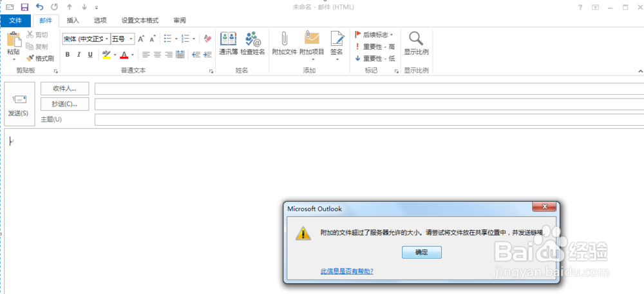Click the 收件人... button
Image resolution: width=644 pixels, height=294 pixels.
tap(65, 89)
